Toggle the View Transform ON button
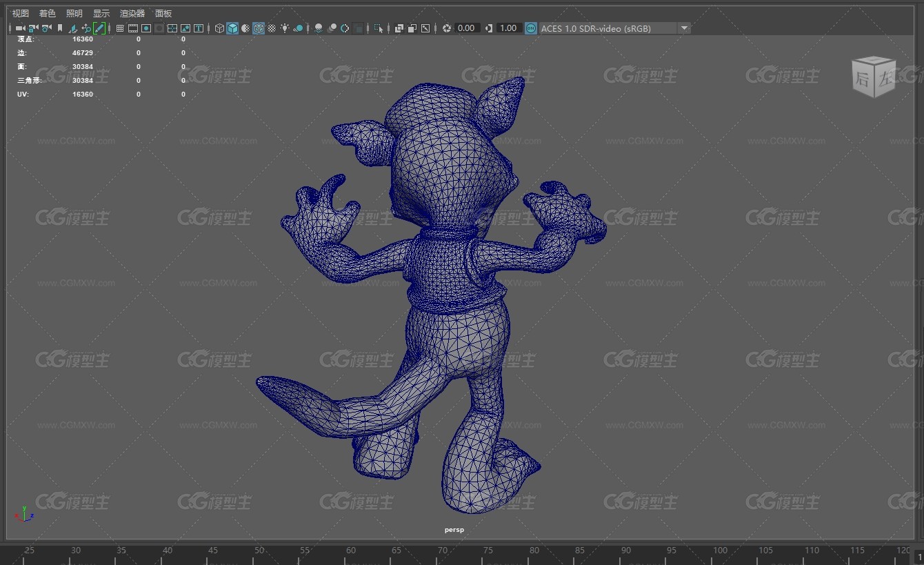The height and width of the screenshot is (565, 924). (531, 28)
